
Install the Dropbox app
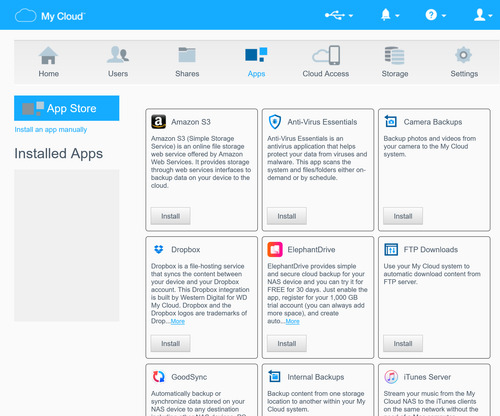[170, 343]
